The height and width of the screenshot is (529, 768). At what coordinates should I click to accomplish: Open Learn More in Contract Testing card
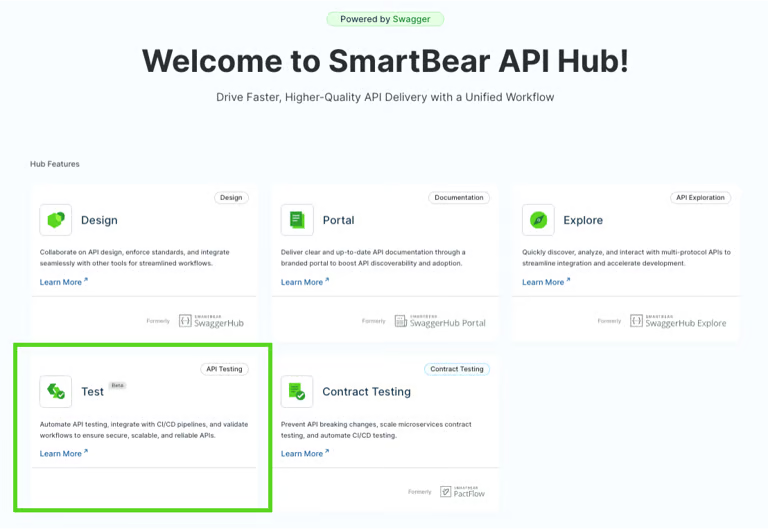coord(305,454)
